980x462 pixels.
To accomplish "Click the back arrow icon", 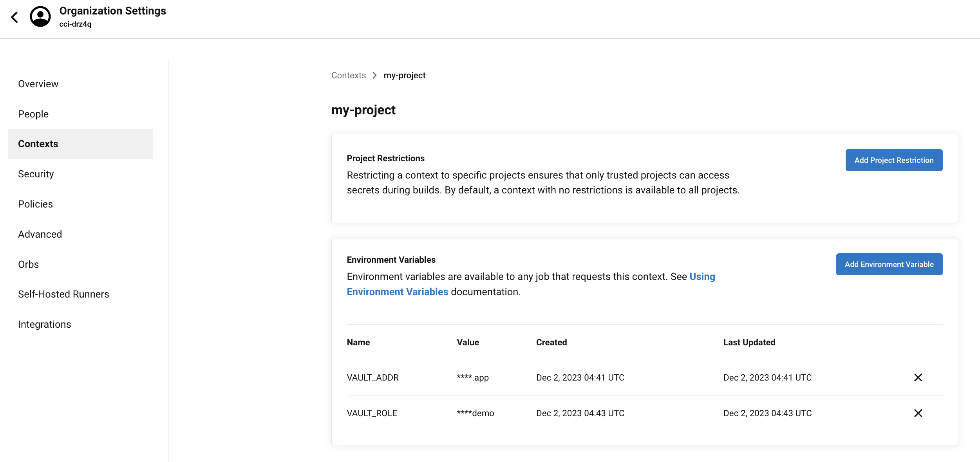I will pyautogui.click(x=14, y=17).
